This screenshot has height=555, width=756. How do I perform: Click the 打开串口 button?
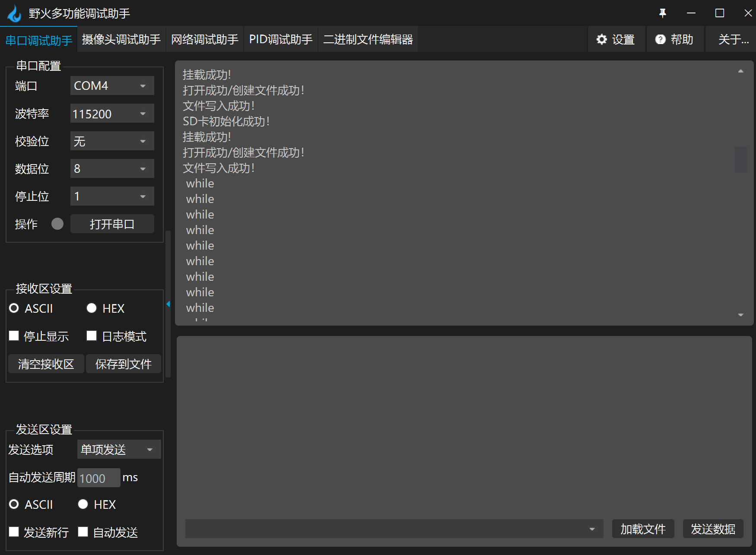tap(112, 224)
